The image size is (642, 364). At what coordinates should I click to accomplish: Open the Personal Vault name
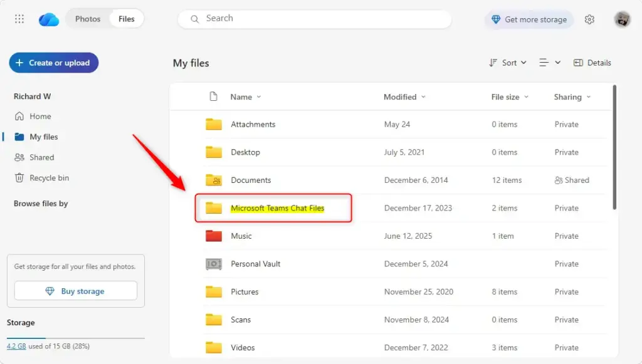[x=256, y=264]
